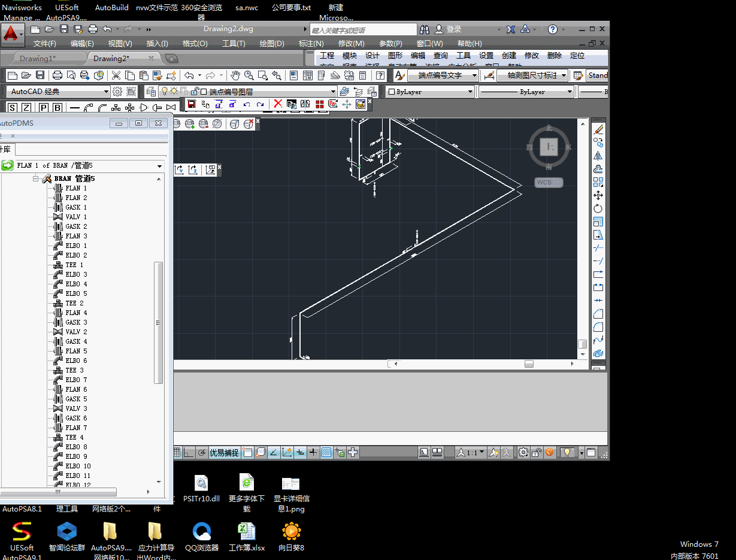Screen dimensions: 736x560
Task: Select the Pan hand tool
Action: pyautogui.click(x=235, y=75)
